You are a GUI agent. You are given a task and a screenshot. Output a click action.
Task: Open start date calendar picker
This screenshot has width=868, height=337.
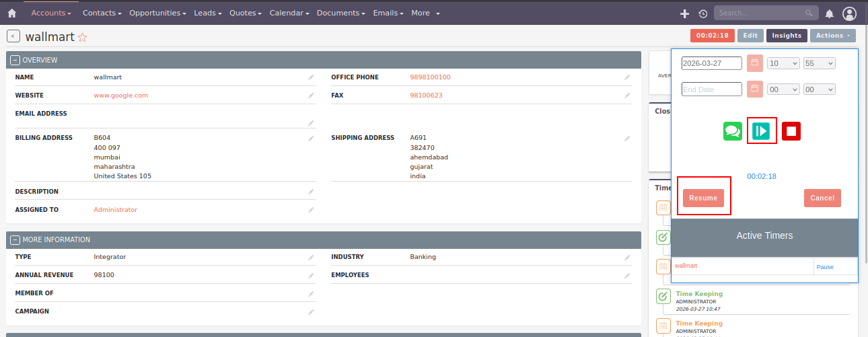click(754, 63)
